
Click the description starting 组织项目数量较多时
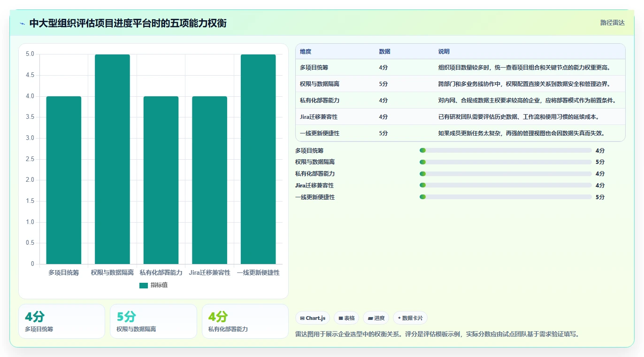[x=524, y=68]
